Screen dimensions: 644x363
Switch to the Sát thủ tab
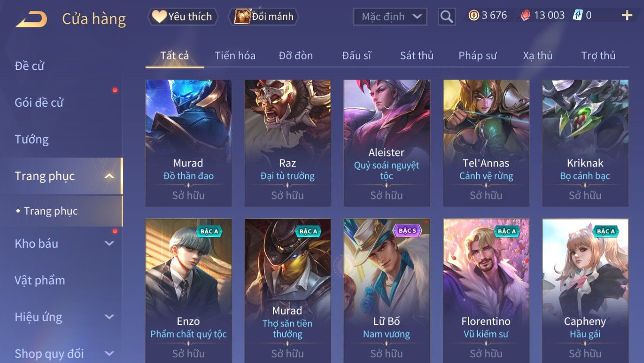(x=417, y=55)
